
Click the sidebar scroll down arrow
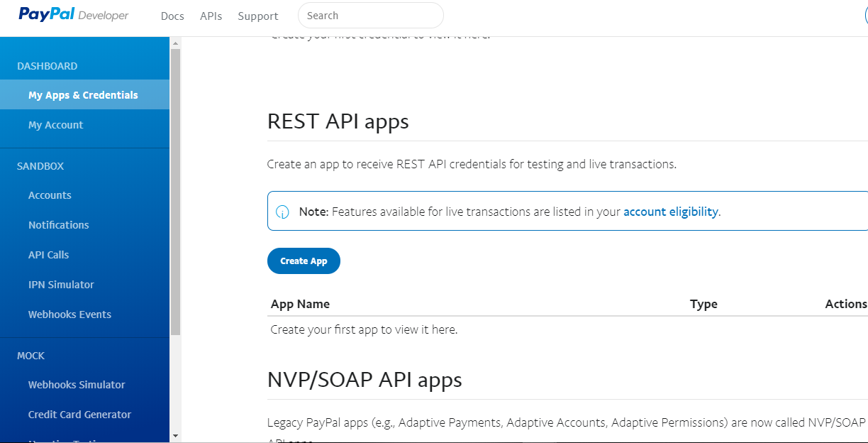coord(175,435)
